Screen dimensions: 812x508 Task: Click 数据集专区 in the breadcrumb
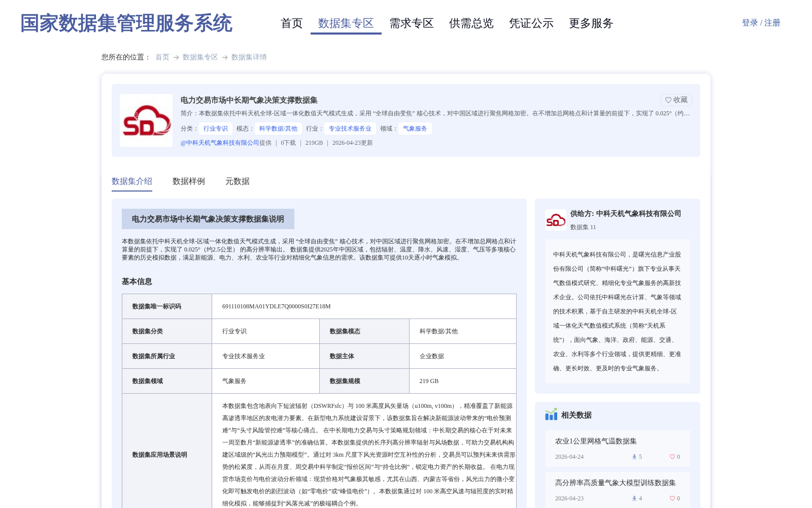(x=200, y=57)
